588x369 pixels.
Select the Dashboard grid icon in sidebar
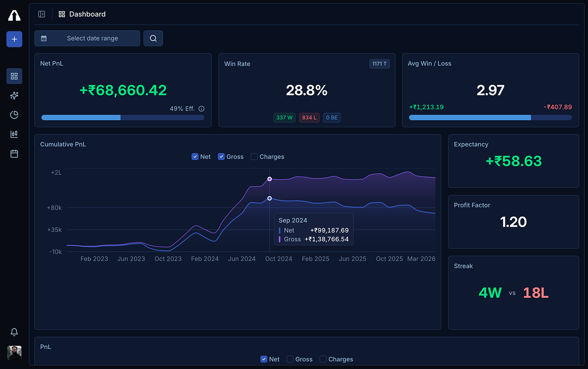[x=14, y=76]
